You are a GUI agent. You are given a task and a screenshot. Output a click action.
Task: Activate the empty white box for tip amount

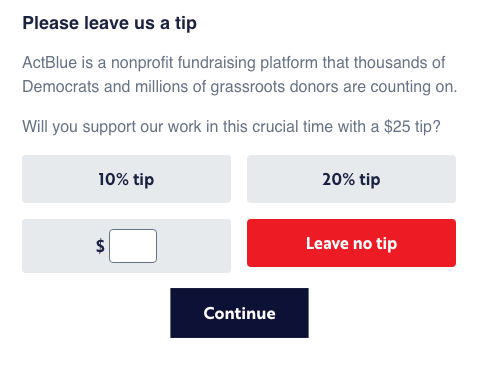pos(133,246)
